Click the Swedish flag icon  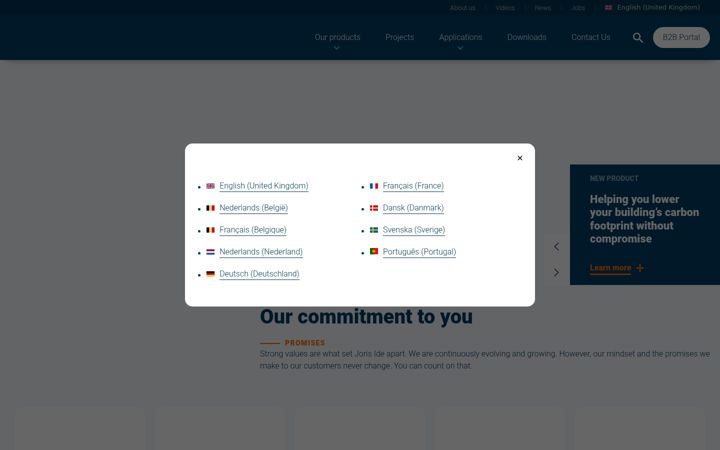[x=374, y=230]
